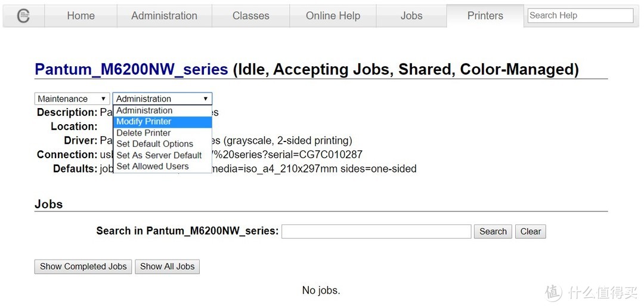Select the Printers tab
644x308 pixels.
coord(485,16)
